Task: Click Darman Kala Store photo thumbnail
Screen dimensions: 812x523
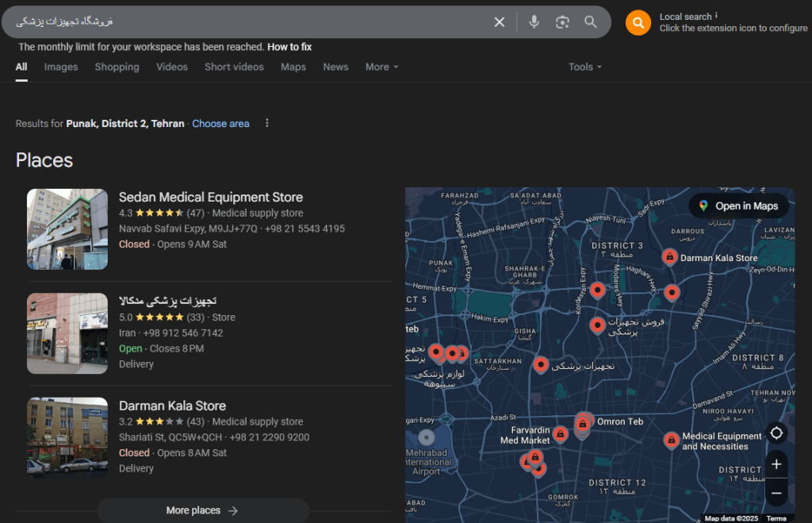Action: [67, 437]
